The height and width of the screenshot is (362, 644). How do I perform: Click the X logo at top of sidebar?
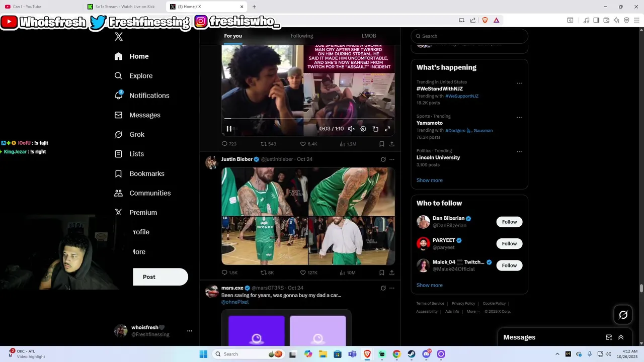coord(119,37)
